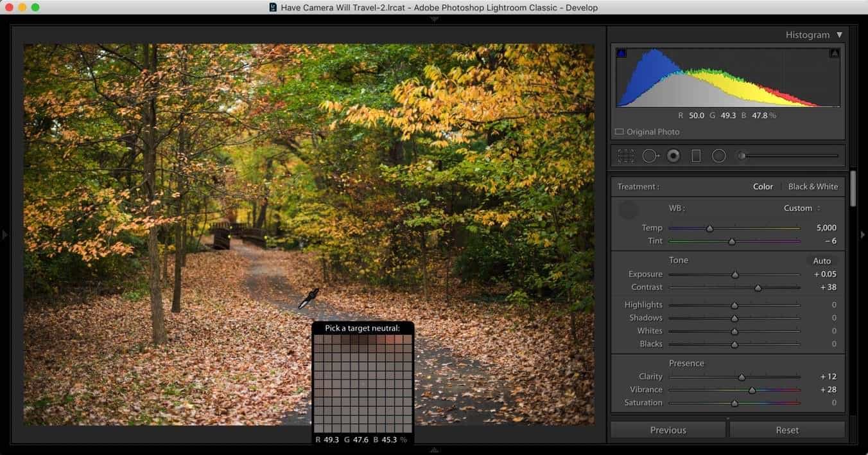Click the Saturation value 0 field
The height and width of the screenshot is (455, 868).
[x=834, y=402]
